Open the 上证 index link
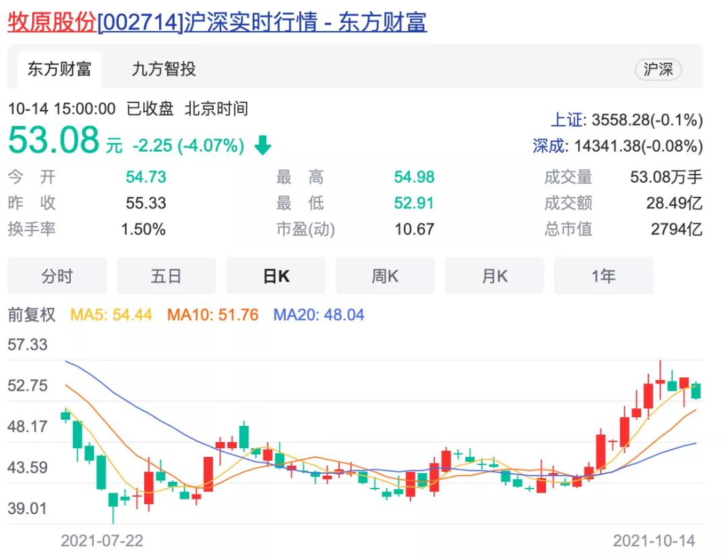728x560 pixels. coord(566,120)
